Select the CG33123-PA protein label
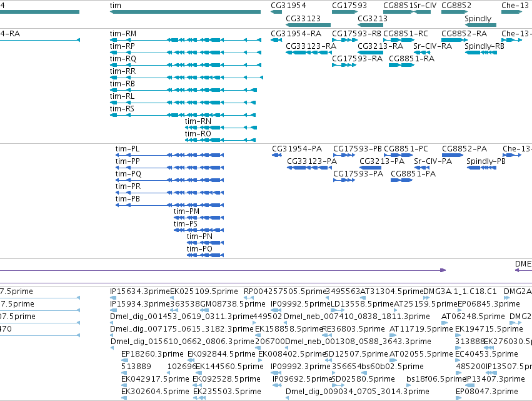Screen dimensions: 532x401 pos(312,161)
